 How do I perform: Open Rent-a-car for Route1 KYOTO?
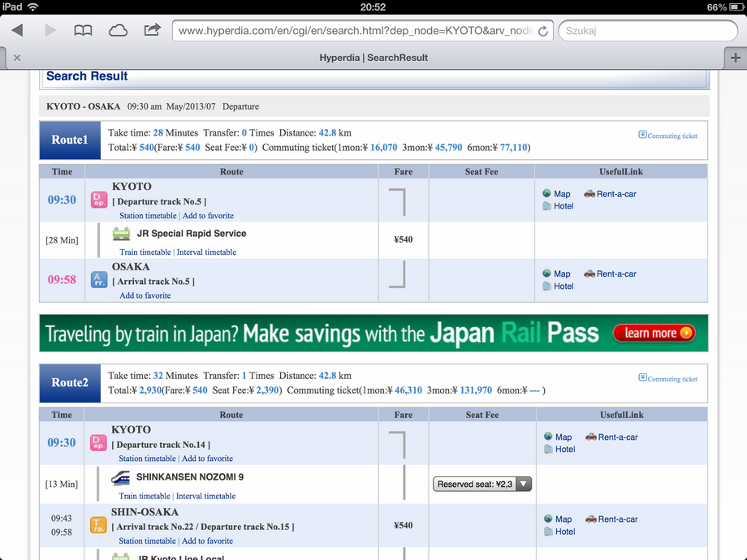point(611,194)
